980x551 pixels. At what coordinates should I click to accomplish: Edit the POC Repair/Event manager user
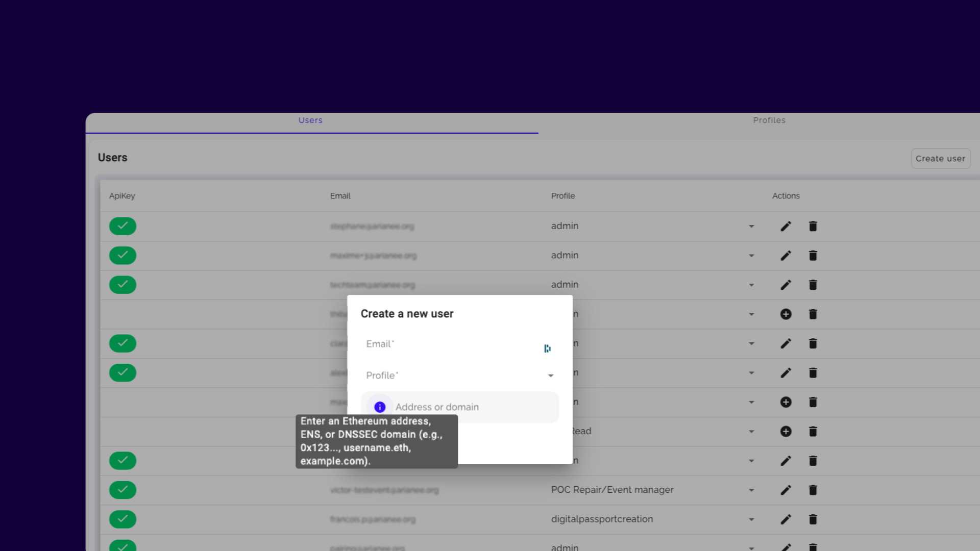click(x=786, y=490)
